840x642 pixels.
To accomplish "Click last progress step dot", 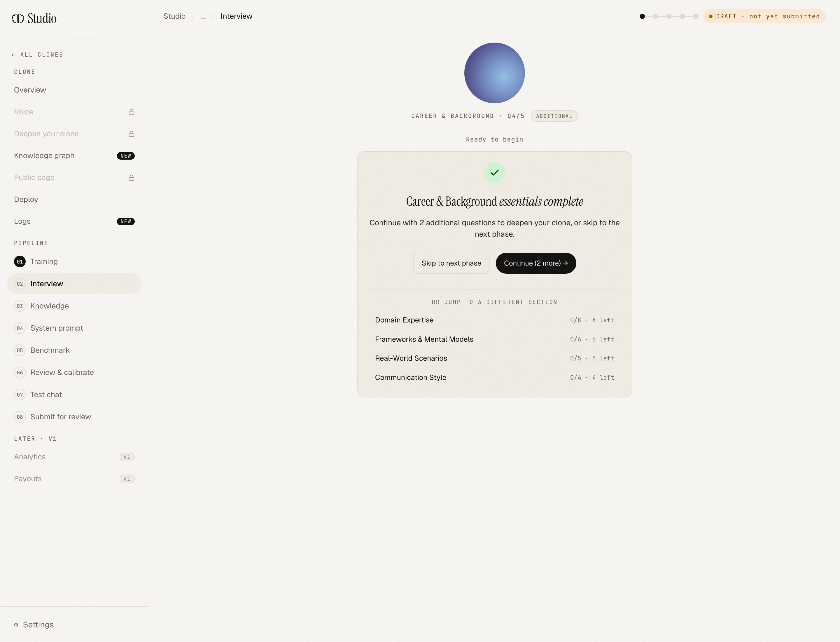I will tap(696, 16).
